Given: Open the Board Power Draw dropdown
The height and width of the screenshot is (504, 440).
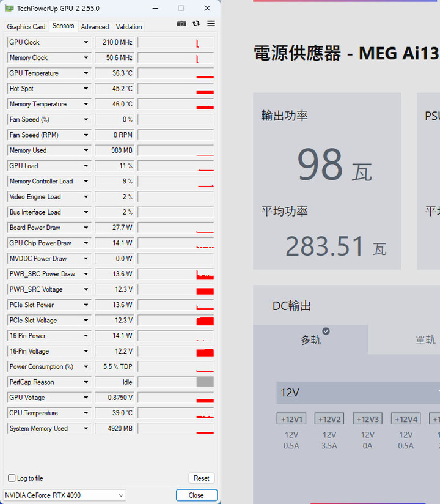Looking at the screenshot, I should [x=86, y=228].
